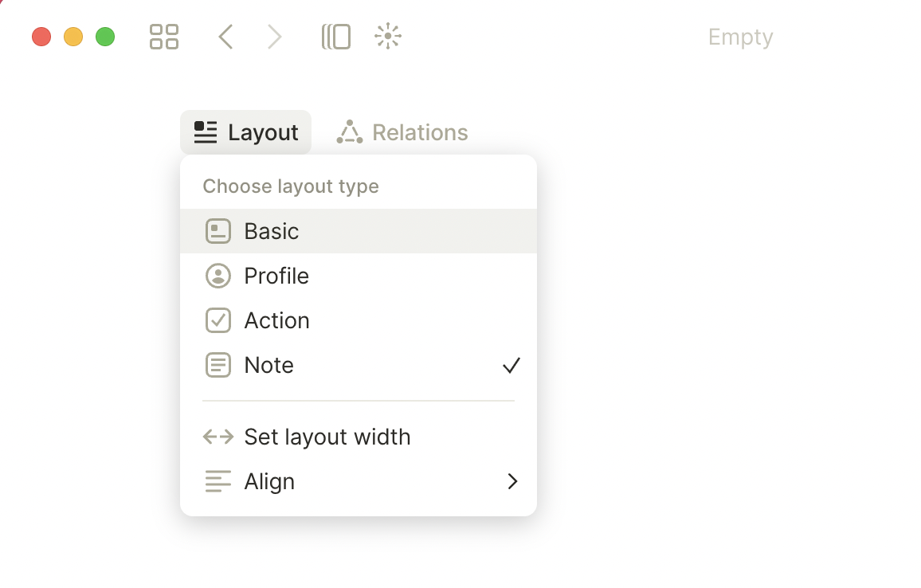Click the Align lines icon
The image size is (921, 588).
pos(218,482)
